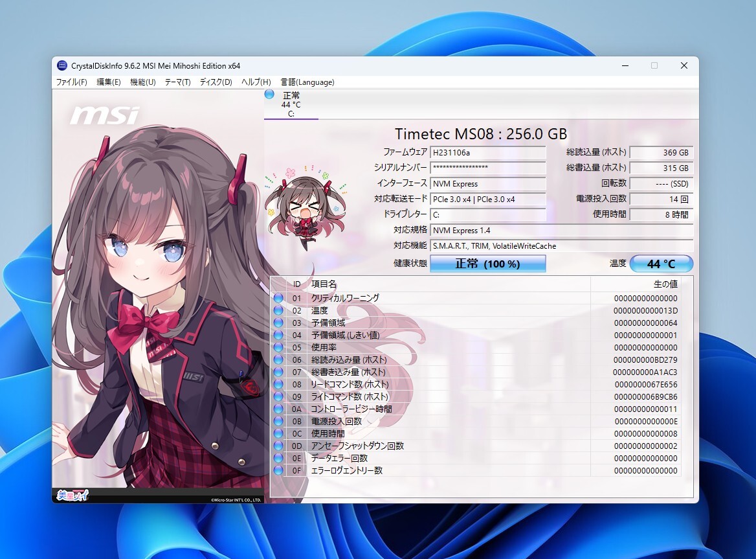This screenshot has height=559, width=756.
Task: Click the 電源投入回数 value 14 回
Action: 661,200
